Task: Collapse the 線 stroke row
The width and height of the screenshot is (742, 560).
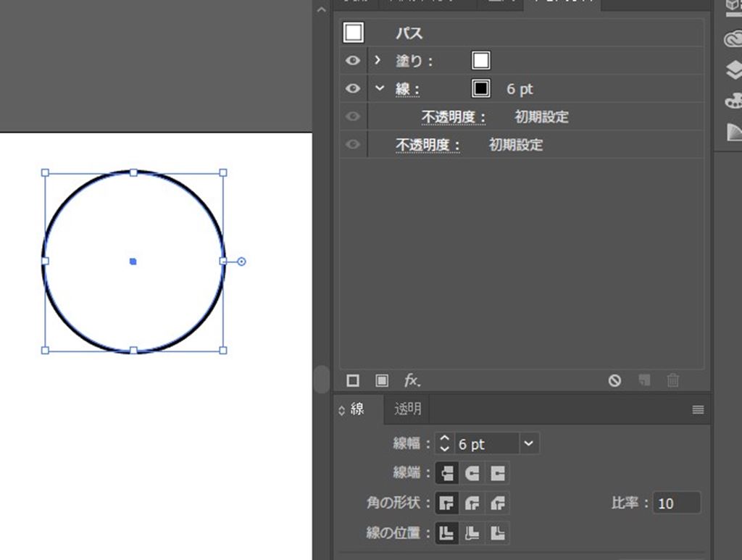Action: click(379, 88)
